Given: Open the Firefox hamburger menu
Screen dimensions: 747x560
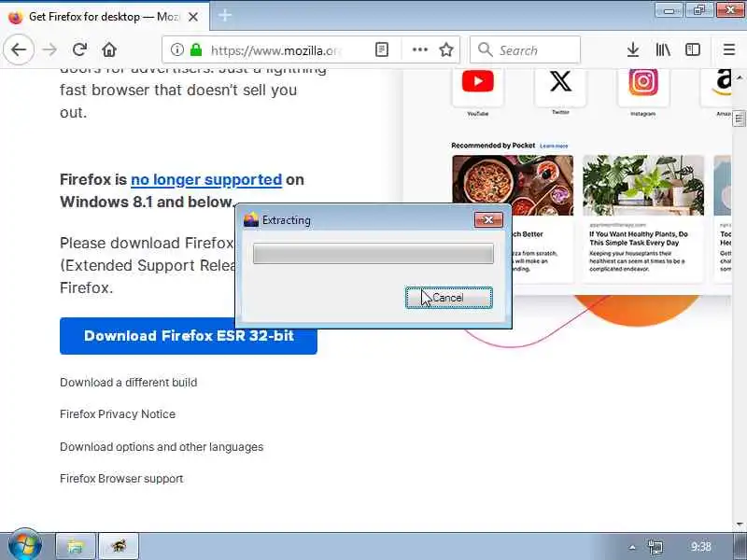Looking at the screenshot, I should [729, 49].
